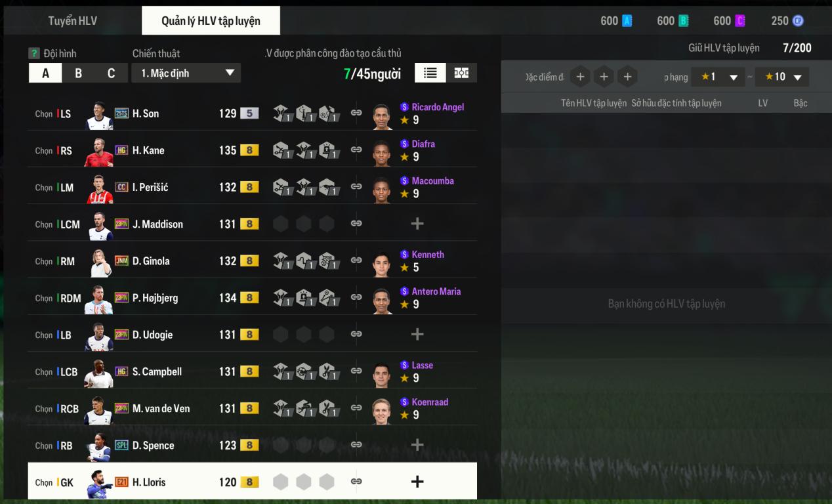Click trainer name Ricardo Angel
The height and width of the screenshot is (504, 832).
coord(438,107)
